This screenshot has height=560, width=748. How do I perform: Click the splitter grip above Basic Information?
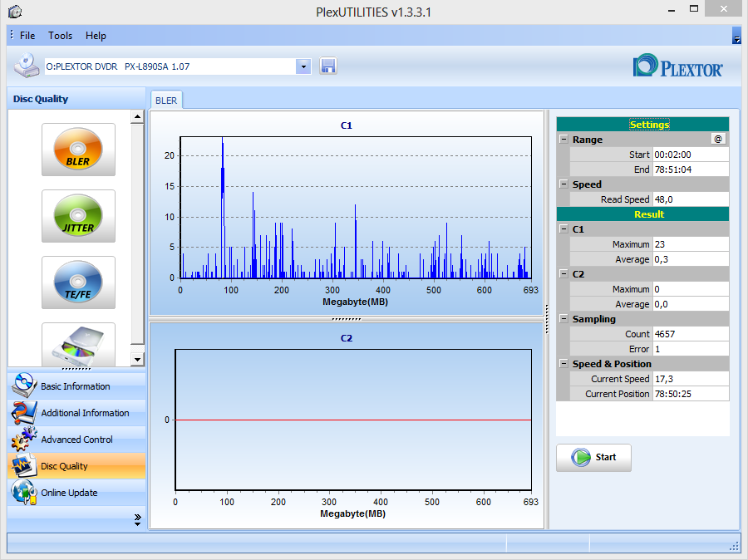coord(76,369)
